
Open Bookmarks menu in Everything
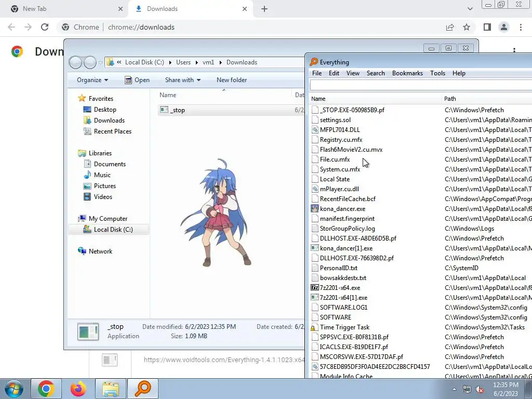[x=407, y=73]
